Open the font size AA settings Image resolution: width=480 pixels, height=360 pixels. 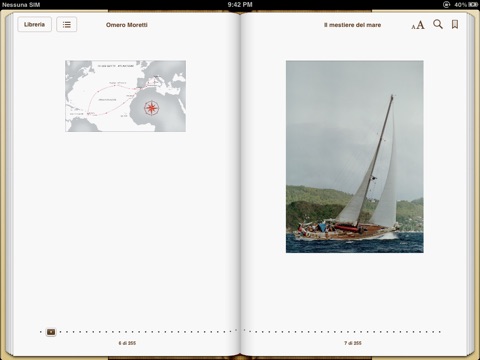coord(418,25)
